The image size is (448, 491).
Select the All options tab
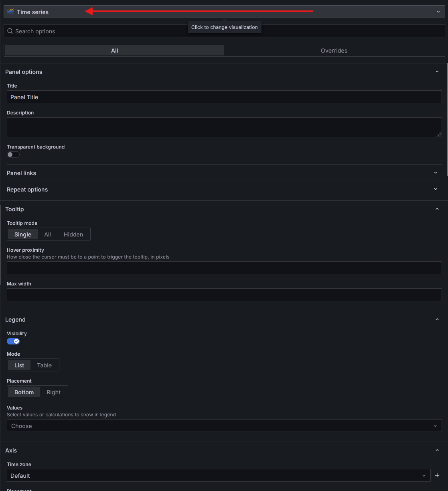click(115, 51)
